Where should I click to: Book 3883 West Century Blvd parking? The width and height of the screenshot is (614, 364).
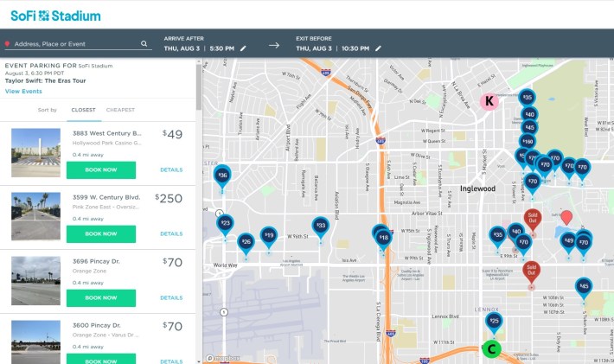(101, 169)
